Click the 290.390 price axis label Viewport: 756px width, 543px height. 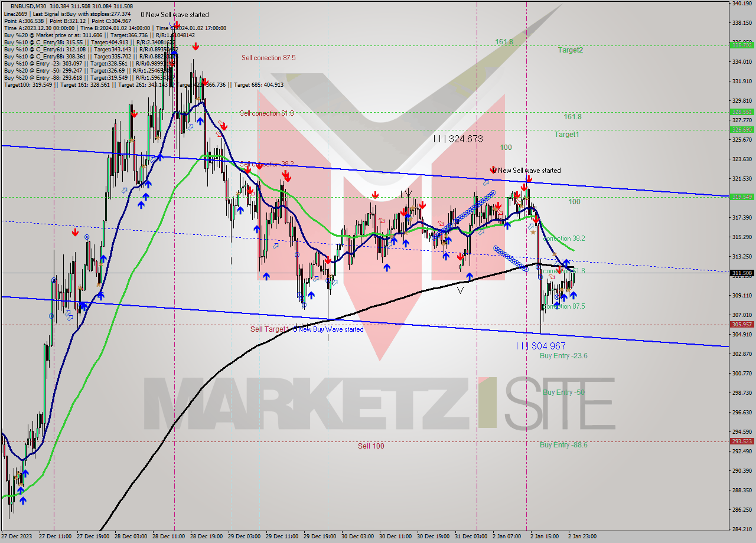pyautogui.click(x=742, y=471)
